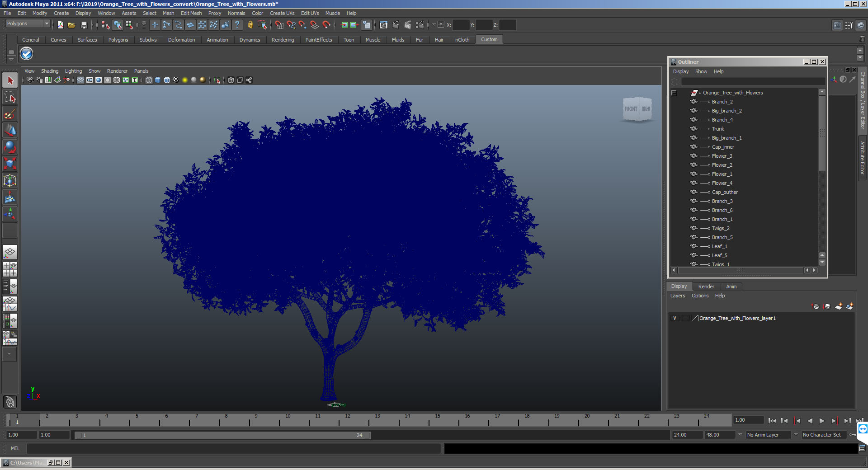Screen dimensions: 868x470
Task: Click the MEL command line input
Action: (x=233, y=448)
